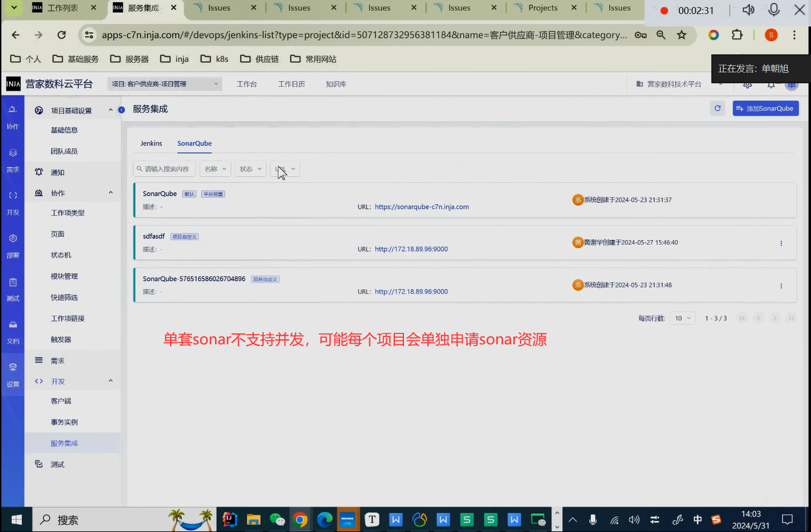Screen dimensions: 811x532
Task: Open 基础服务 bookmark folder
Action: (75, 59)
